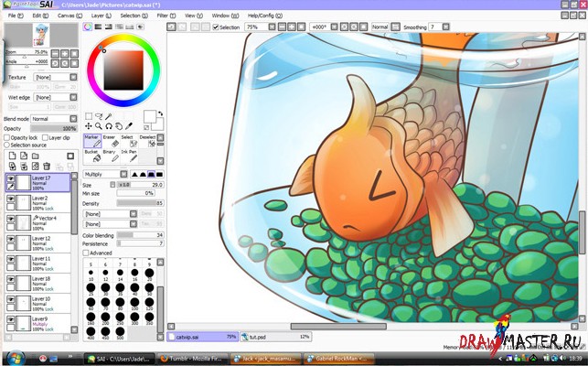Create a new linework vector layer
The image size is (588, 366).
point(24,156)
